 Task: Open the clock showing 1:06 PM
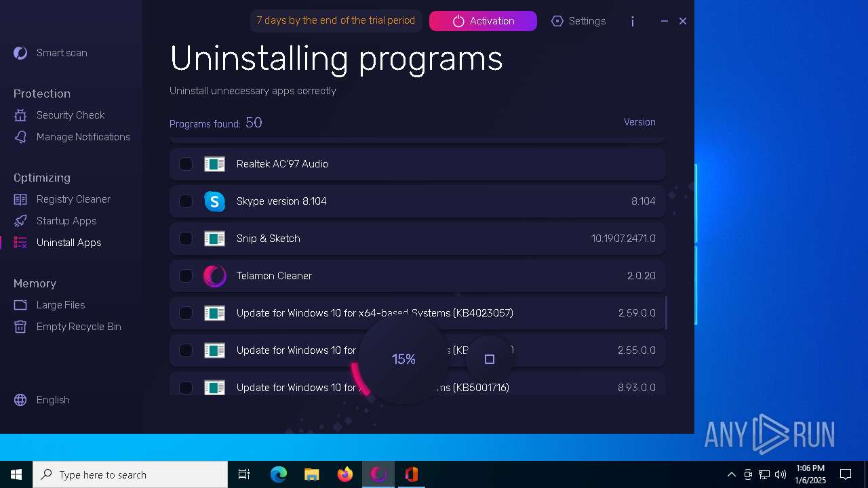(x=810, y=474)
